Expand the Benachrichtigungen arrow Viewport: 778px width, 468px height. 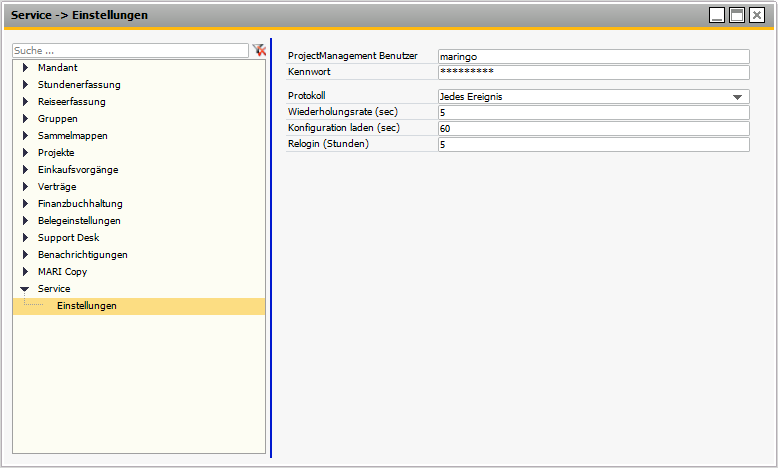[x=26, y=254]
